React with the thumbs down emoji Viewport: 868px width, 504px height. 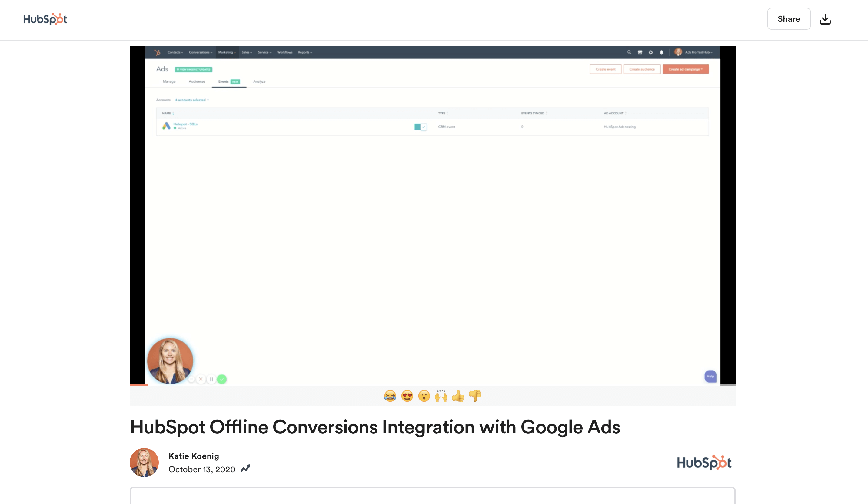coord(475,396)
